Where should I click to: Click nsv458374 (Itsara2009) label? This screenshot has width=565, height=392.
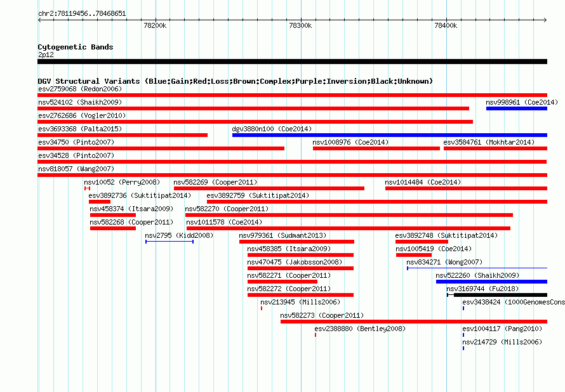point(131,209)
